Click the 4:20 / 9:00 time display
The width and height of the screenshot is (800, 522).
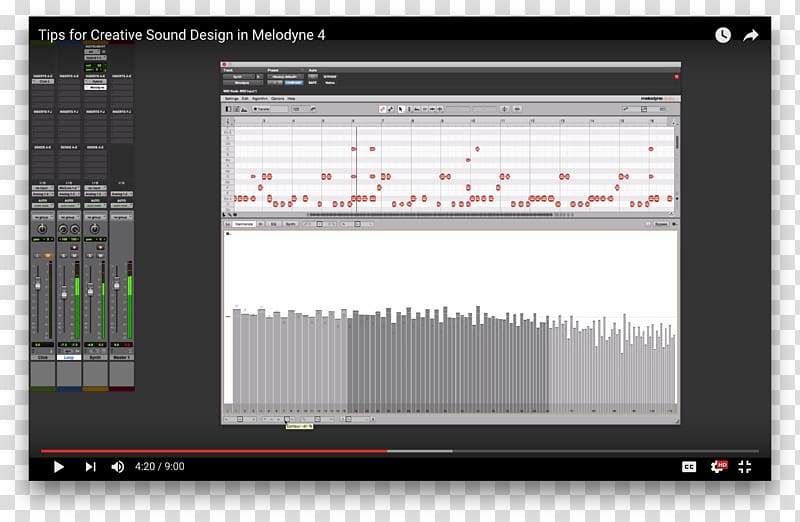tap(160, 466)
